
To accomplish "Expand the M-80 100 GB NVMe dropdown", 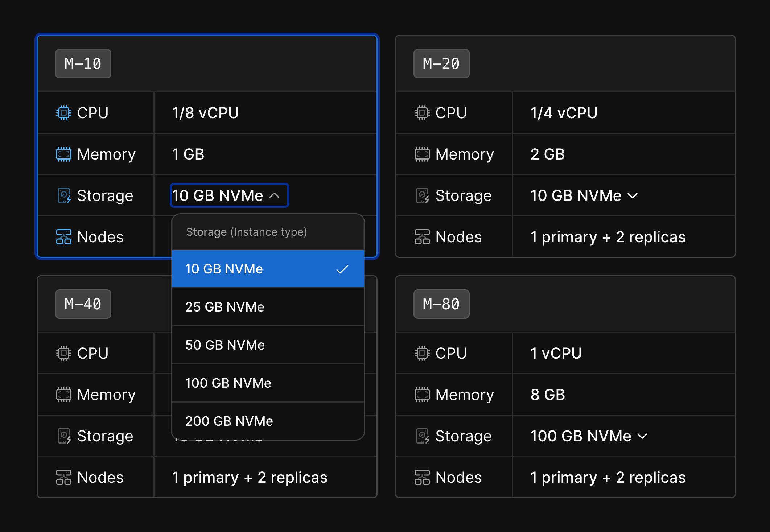I will point(588,436).
